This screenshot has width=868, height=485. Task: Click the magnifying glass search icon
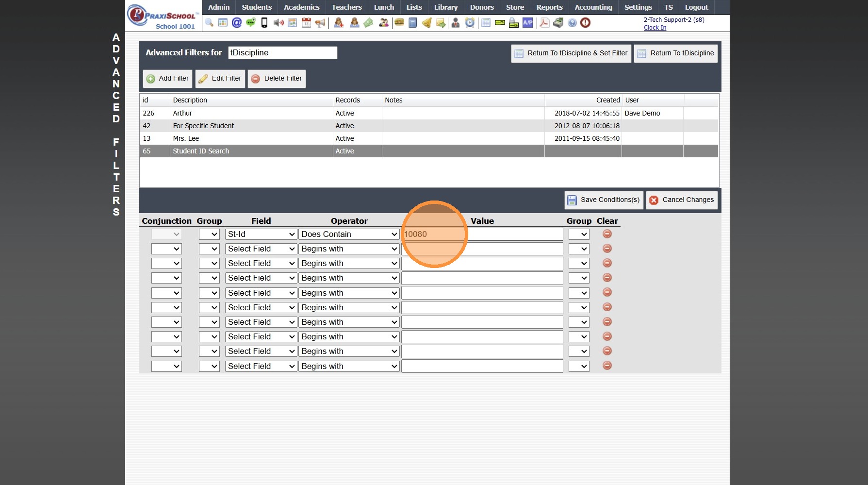click(x=209, y=23)
